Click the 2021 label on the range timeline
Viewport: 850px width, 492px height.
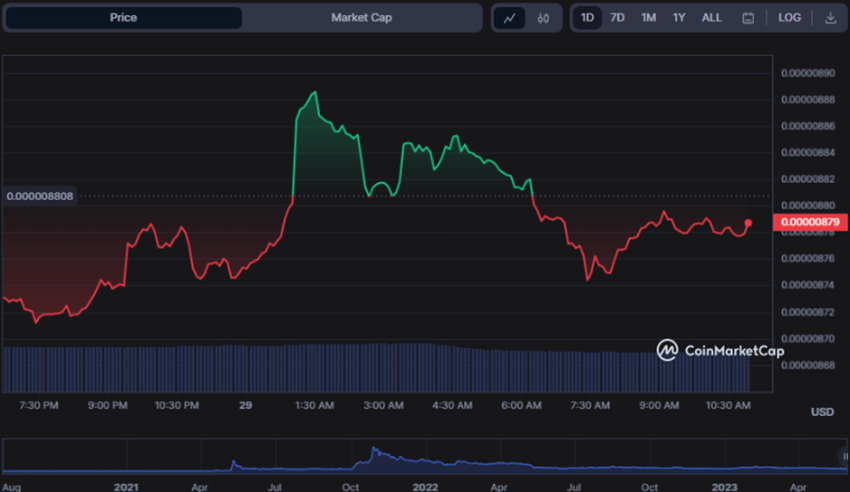[x=126, y=487]
